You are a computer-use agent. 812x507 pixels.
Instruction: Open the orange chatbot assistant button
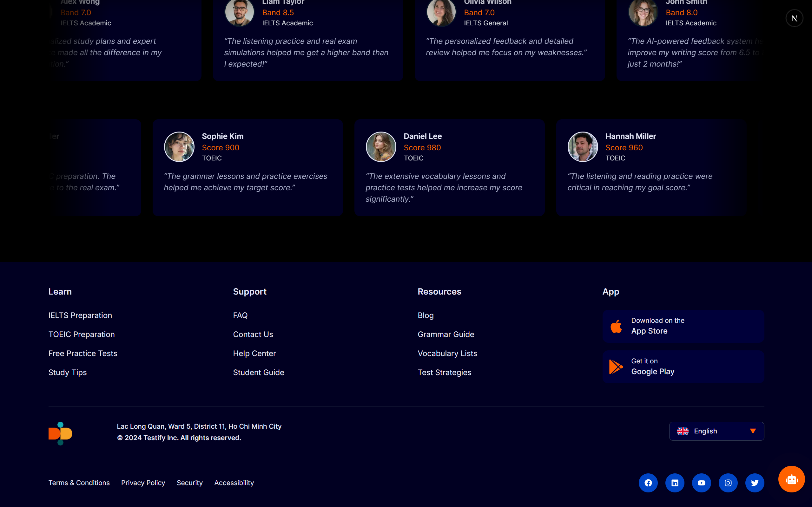click(791, 479)
